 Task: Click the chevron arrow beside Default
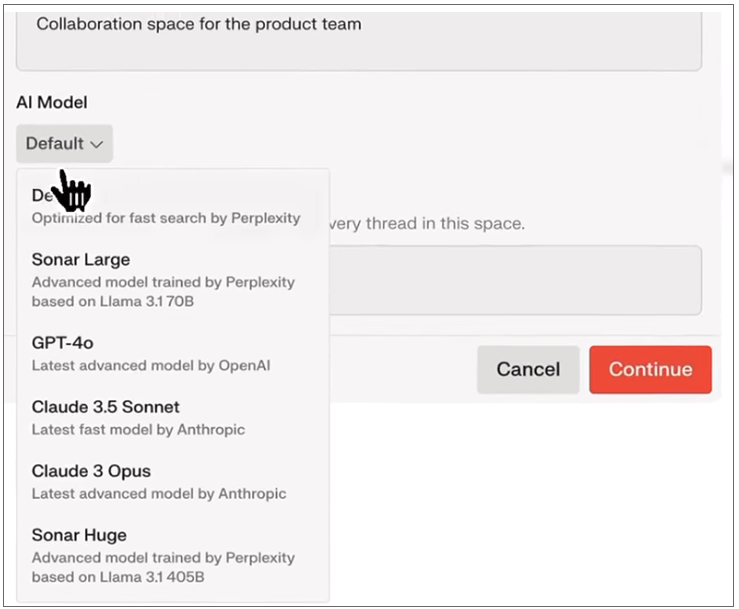(97, 145)
